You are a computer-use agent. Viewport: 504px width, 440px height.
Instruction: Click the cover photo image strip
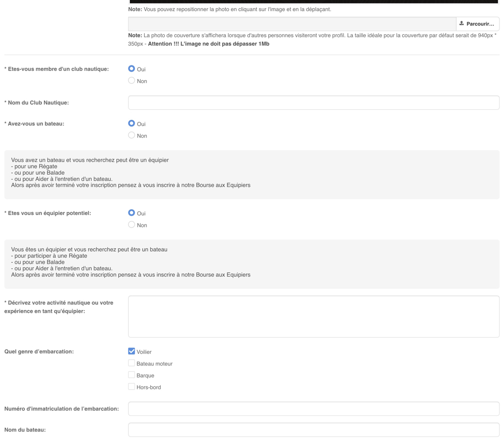pos(313,2)
